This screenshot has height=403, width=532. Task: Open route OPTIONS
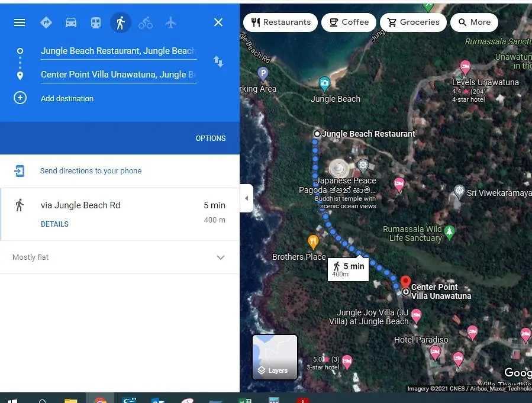point(210,138)
